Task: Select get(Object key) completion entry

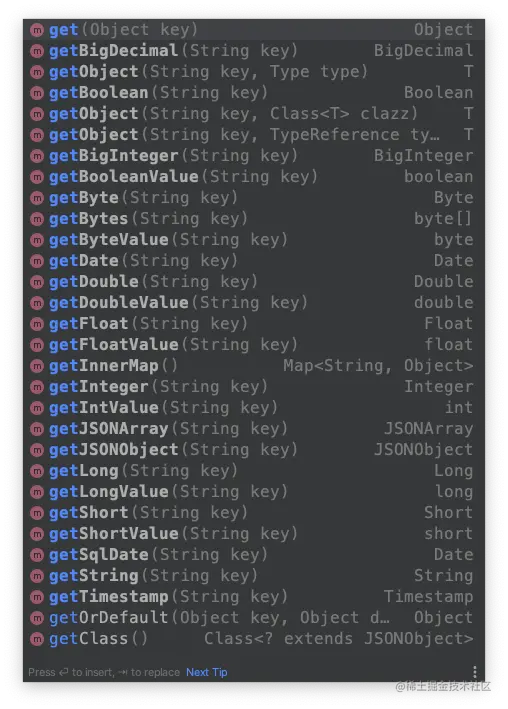Action: tap(254, 30)
